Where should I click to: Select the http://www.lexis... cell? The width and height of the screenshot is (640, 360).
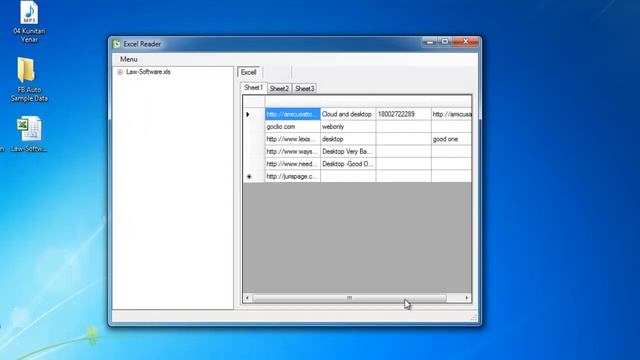[293, 139]
